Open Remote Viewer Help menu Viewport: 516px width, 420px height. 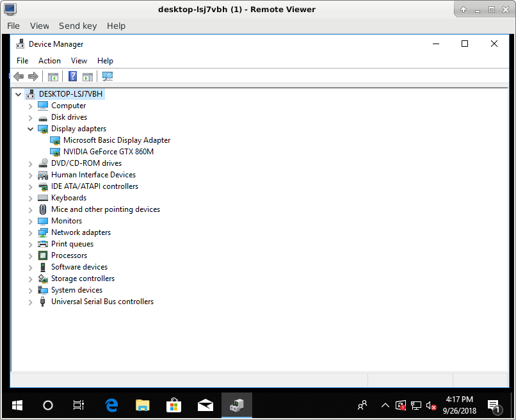[x=116, y=26]
